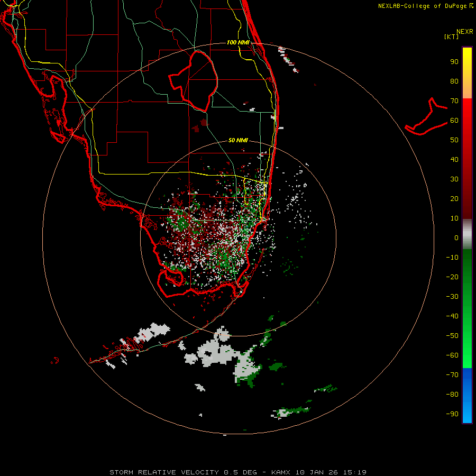Pick the gray zero-velocity segment of the color bar

(467, 234)
